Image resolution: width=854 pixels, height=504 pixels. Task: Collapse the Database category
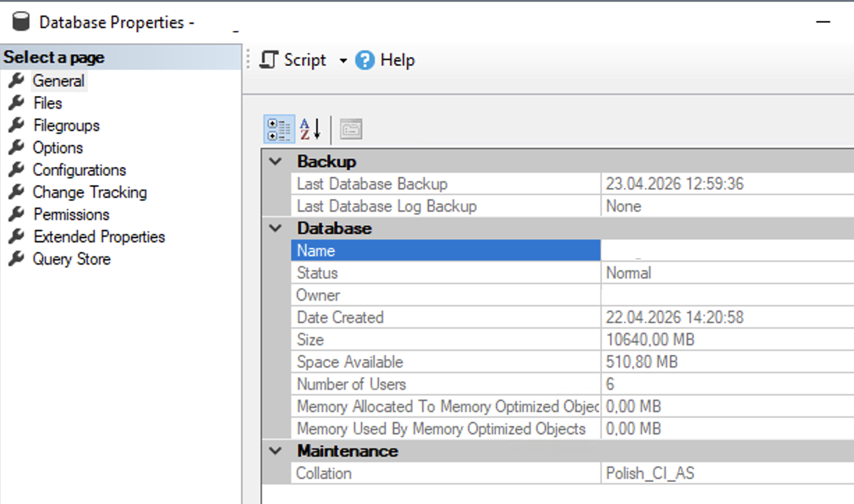275,228
